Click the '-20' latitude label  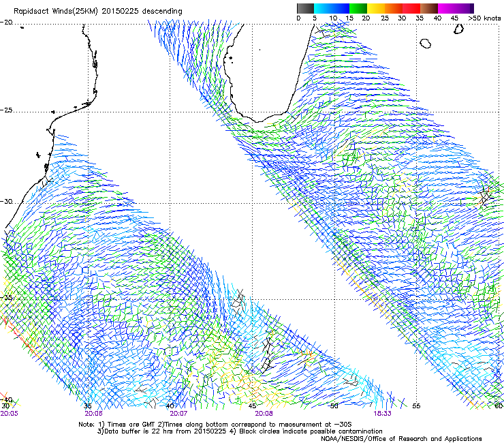point(7,22)
